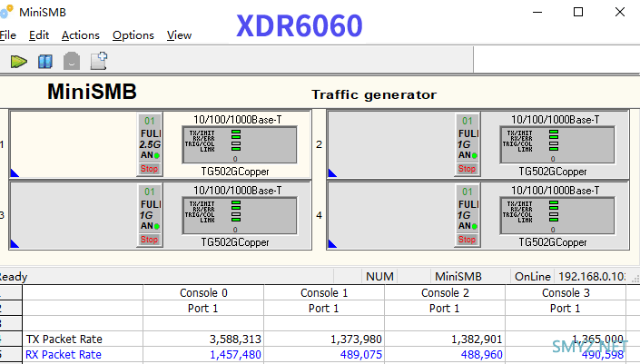Screen dimensions: 640x364
Task: Click the gray disabled toolbar icon
Action: 72,61
